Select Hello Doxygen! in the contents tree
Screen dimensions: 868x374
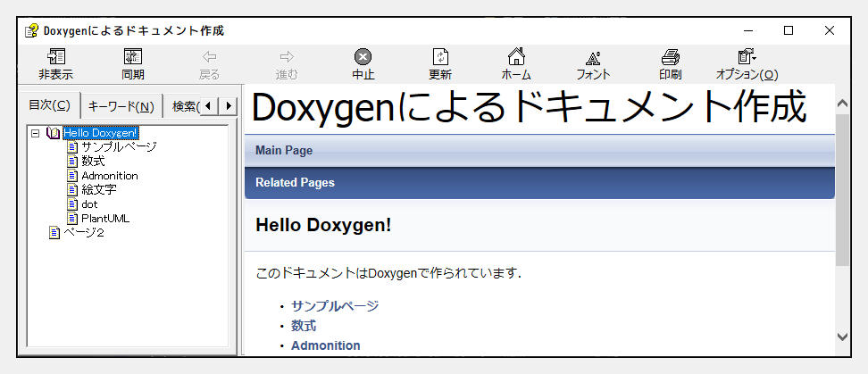click(x=100, y=133)
